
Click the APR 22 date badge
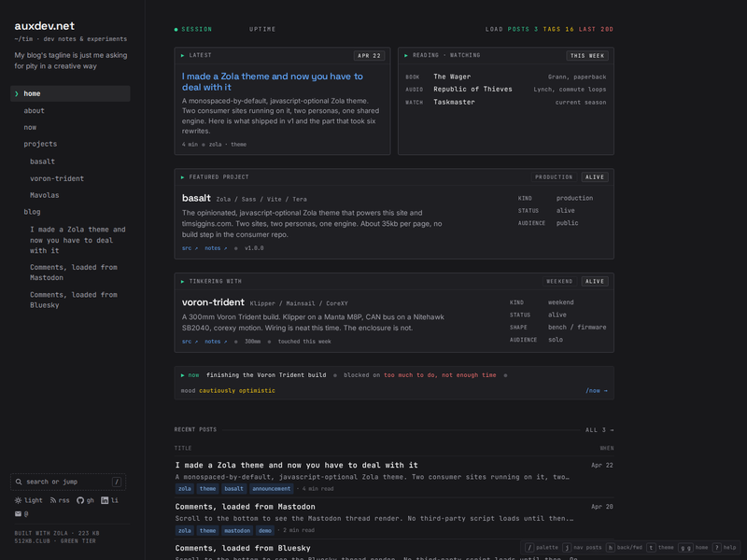tap(369, 56)
